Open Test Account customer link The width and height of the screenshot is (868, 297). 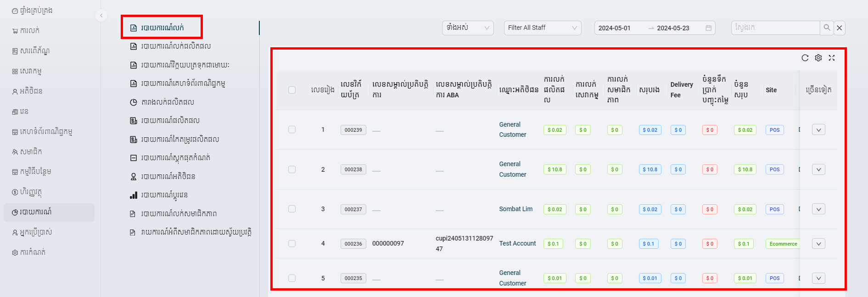[x=517, y=243]
